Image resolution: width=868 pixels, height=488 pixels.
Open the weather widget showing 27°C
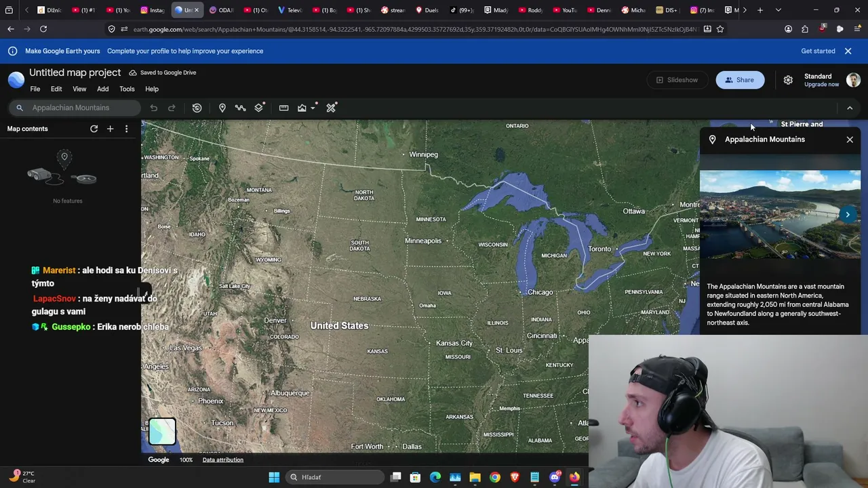(22, 477)
